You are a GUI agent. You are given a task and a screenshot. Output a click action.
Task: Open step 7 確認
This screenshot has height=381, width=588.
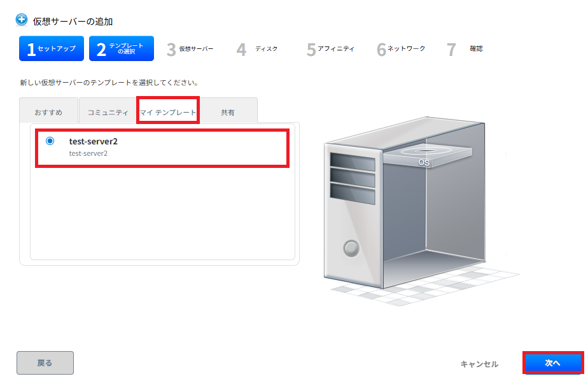[465, 49]
